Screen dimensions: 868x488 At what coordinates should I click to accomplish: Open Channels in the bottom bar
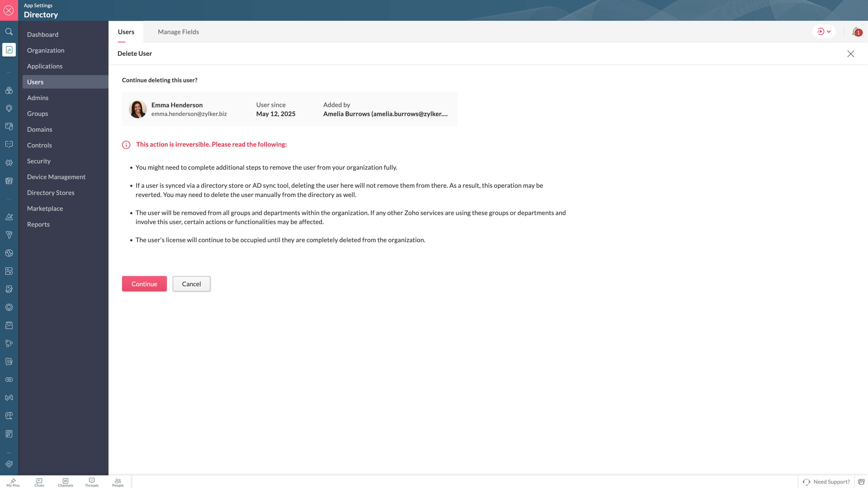pos(65,482)
